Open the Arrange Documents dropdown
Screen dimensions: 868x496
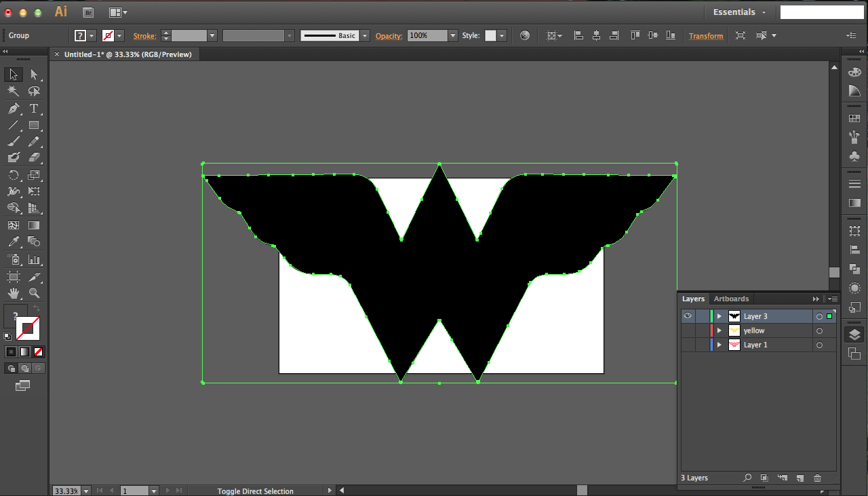point(118,12)
